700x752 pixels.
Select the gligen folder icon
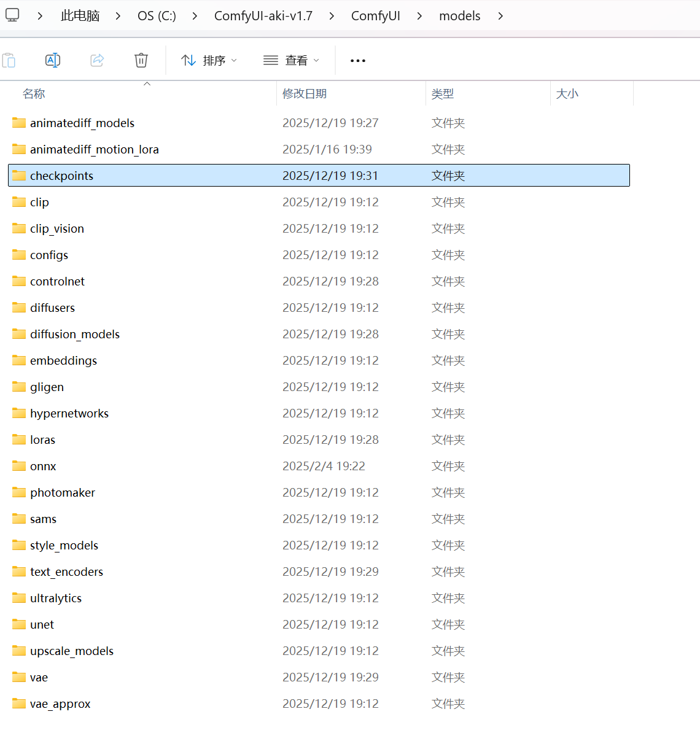coord(19,387)
